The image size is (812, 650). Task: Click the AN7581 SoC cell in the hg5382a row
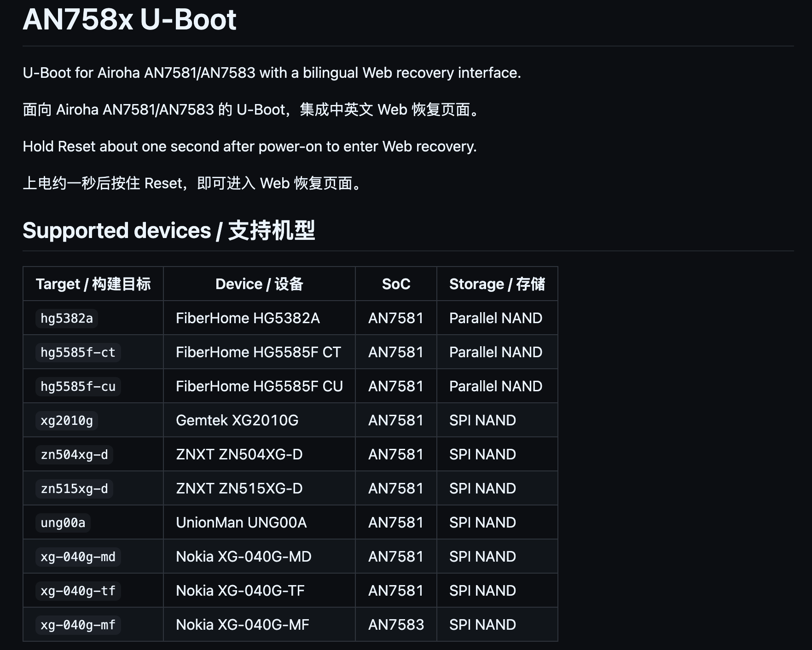(396, 318)
